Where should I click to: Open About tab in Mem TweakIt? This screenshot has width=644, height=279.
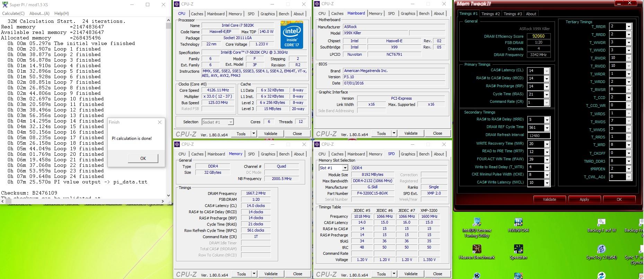531,14
